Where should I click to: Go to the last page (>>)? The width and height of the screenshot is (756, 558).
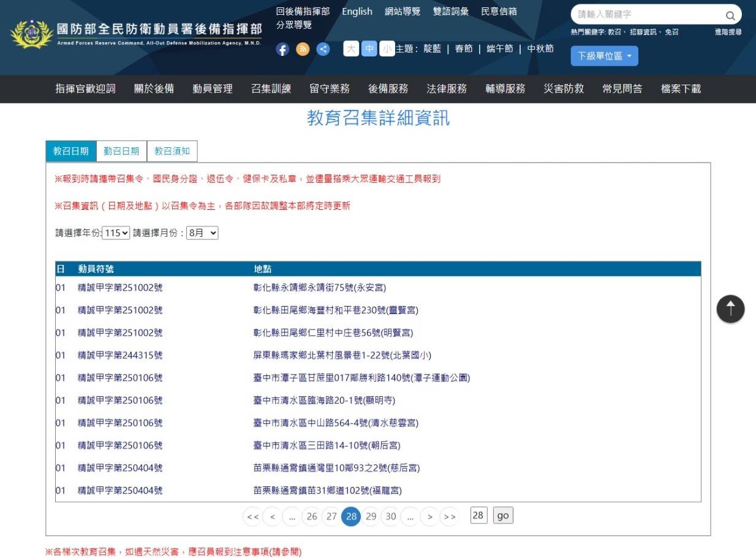(x=450, y=517)
